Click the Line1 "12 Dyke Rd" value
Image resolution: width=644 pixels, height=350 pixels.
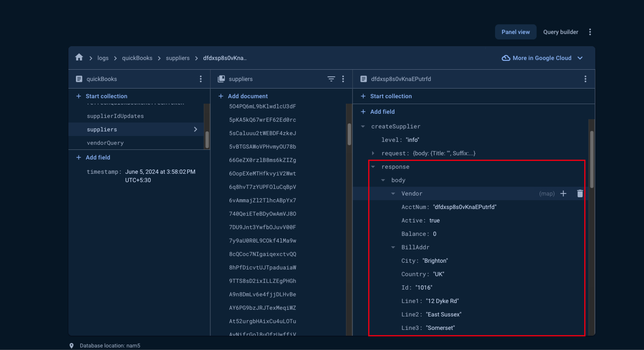(442, 301)
